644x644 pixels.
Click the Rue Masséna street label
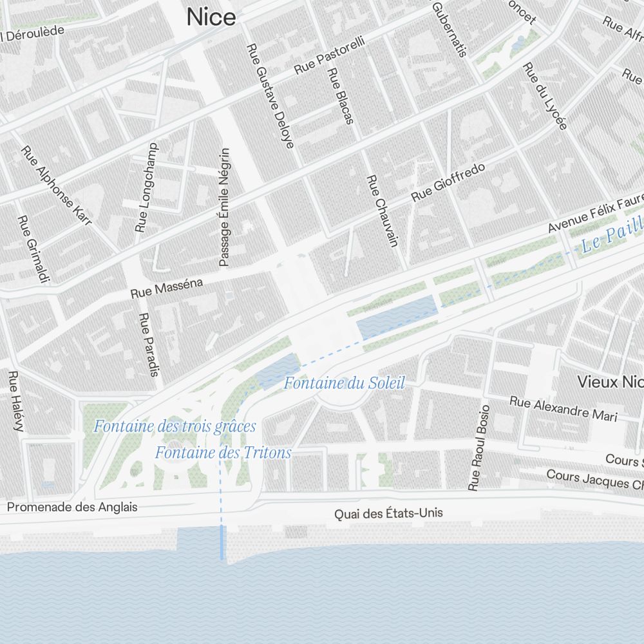pos(166,288)
